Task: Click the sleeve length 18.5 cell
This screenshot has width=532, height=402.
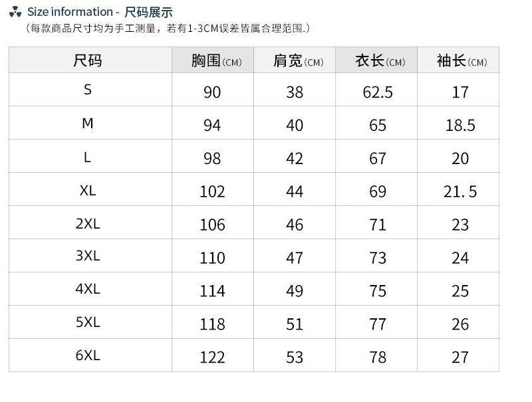Action: (458, 123)
